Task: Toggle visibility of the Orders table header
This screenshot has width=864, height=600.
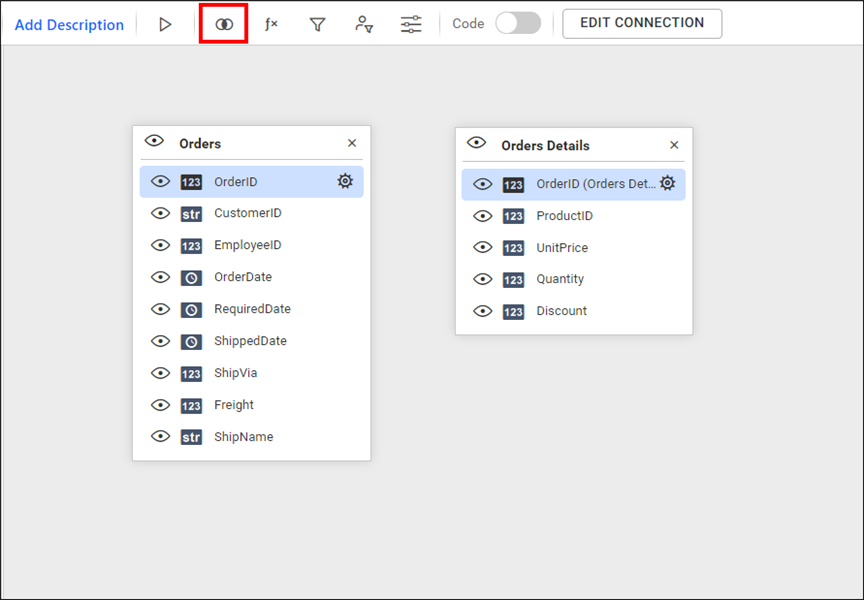Action: click(x=154, y=141)
